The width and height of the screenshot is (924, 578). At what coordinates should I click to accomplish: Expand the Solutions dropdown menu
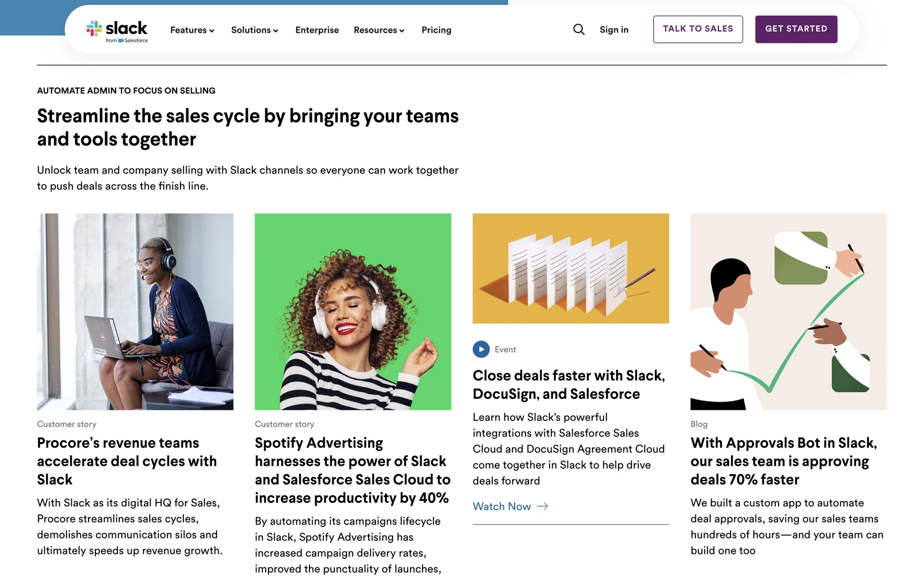(x=255, y=30)
